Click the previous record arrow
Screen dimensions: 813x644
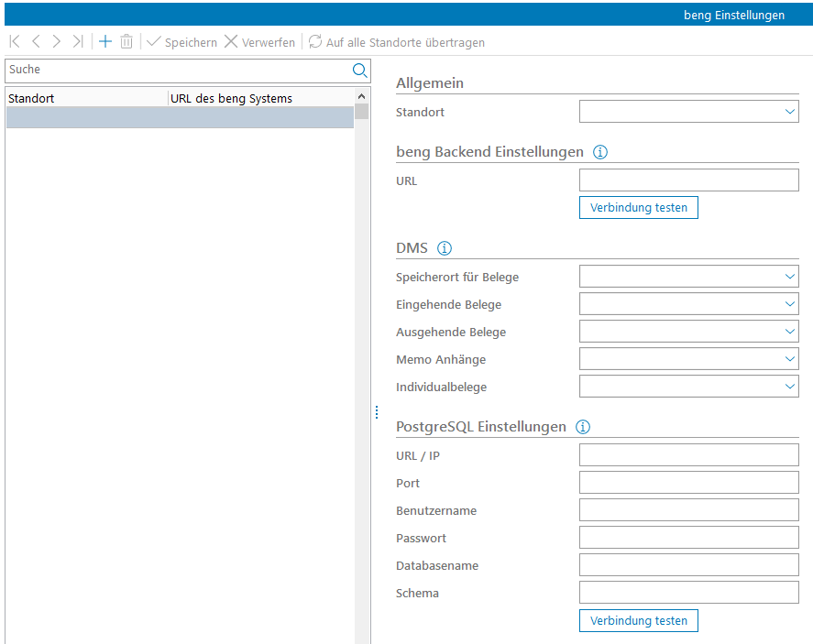point(36,42)
